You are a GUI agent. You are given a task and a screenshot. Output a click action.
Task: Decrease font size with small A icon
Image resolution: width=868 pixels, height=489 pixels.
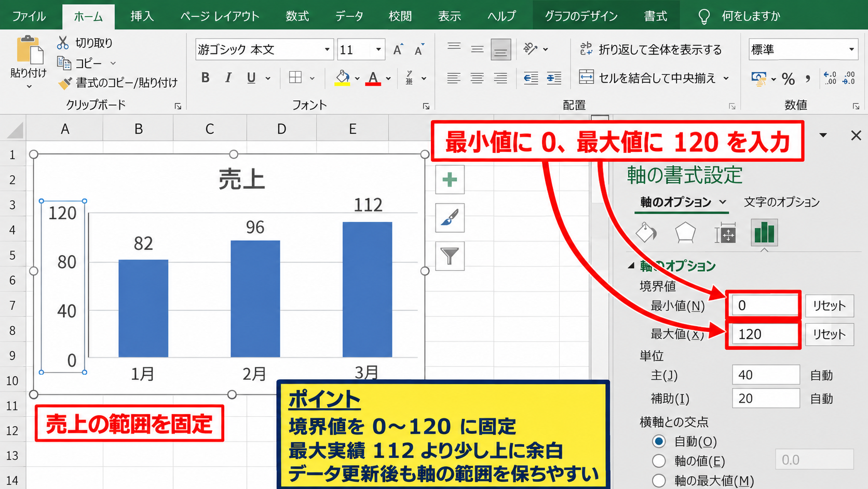pyautogui.click(x=419, y=49)
